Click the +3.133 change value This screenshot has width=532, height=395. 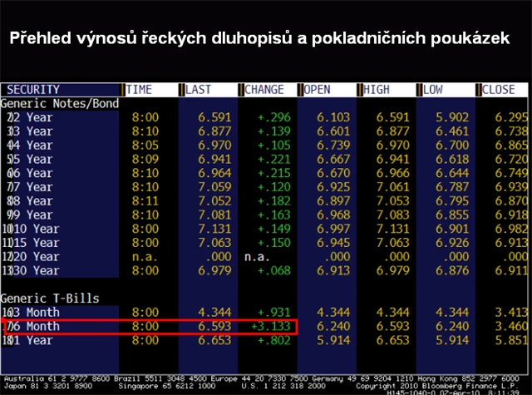click(268, 326)
